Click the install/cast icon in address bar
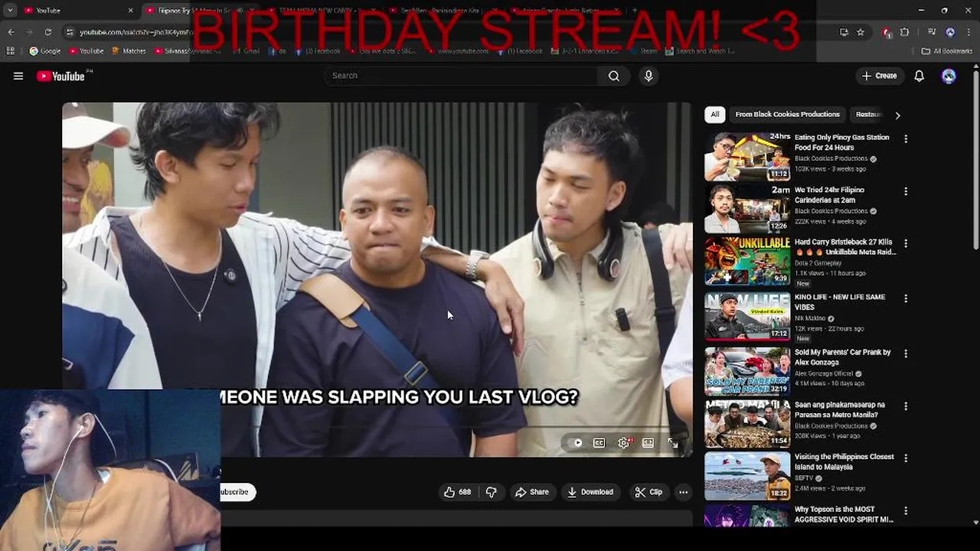This screenshot has width=980, height=551. (x=844, y=32)
